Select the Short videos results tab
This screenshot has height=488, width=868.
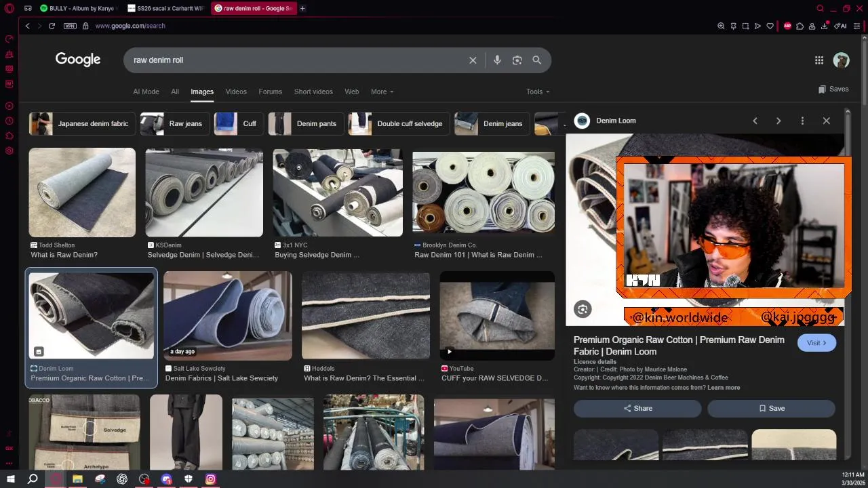(313, 91)
